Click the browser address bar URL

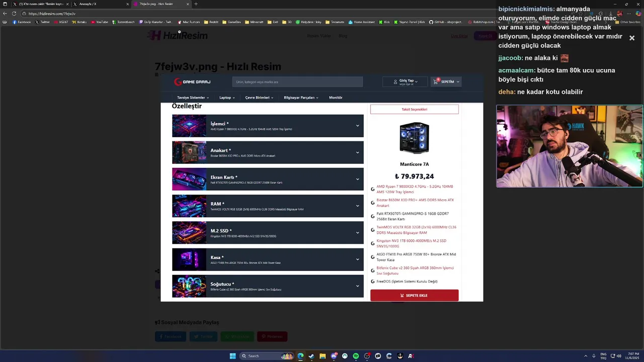(52, 14)
